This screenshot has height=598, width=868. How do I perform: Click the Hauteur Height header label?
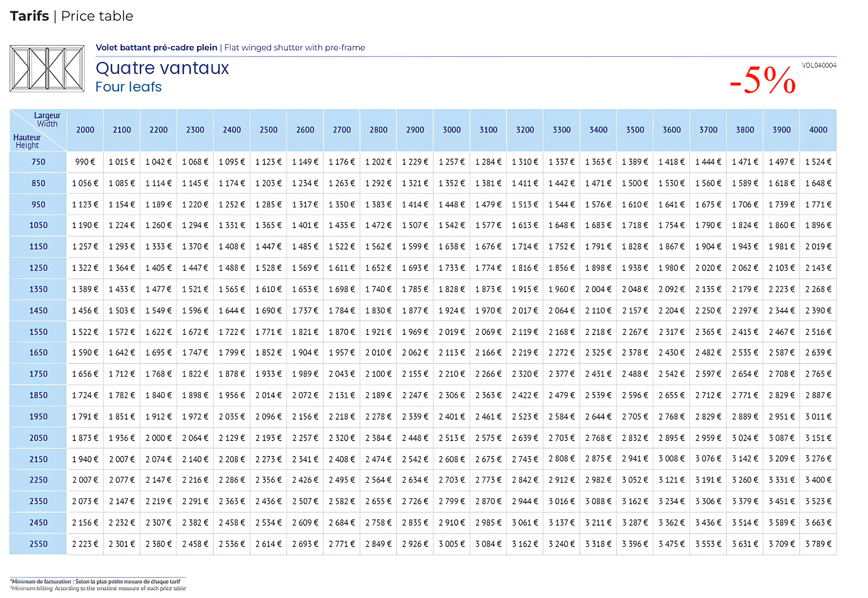click(x=26, y=142)
